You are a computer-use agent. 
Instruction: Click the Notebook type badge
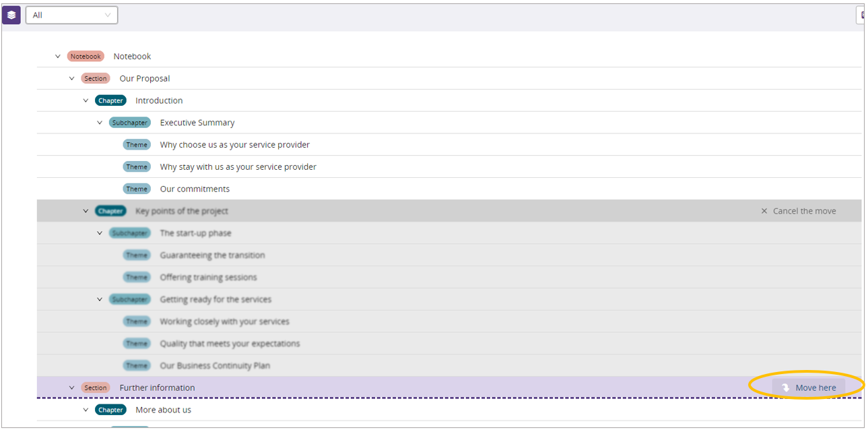pos(86,57)
